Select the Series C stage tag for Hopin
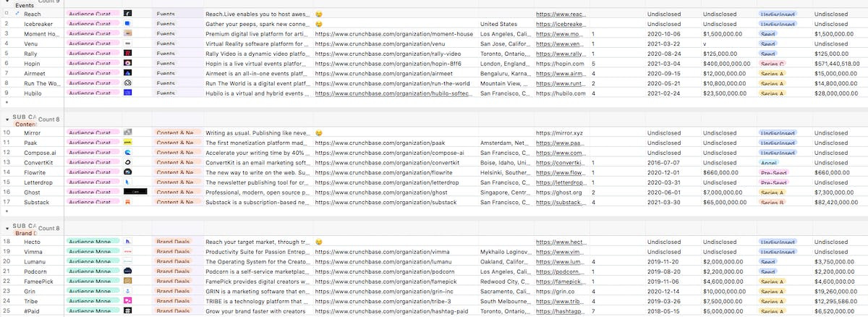Screen dimensions: 868x317 773,64
